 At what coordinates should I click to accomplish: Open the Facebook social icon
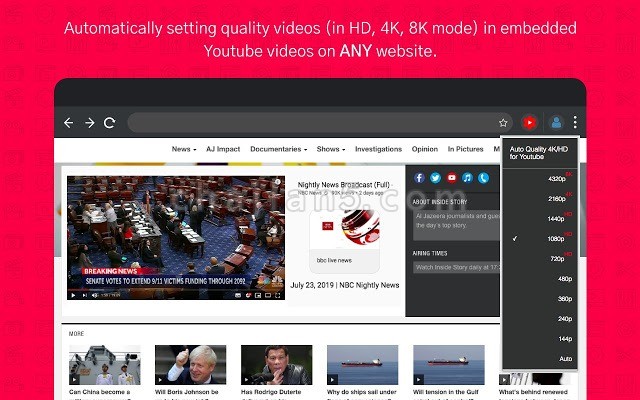[419, 178]
